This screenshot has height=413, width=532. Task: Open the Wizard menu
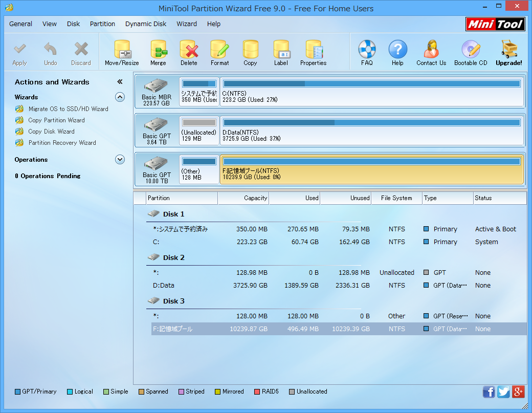pyautogui.click(x=187, y=24)
